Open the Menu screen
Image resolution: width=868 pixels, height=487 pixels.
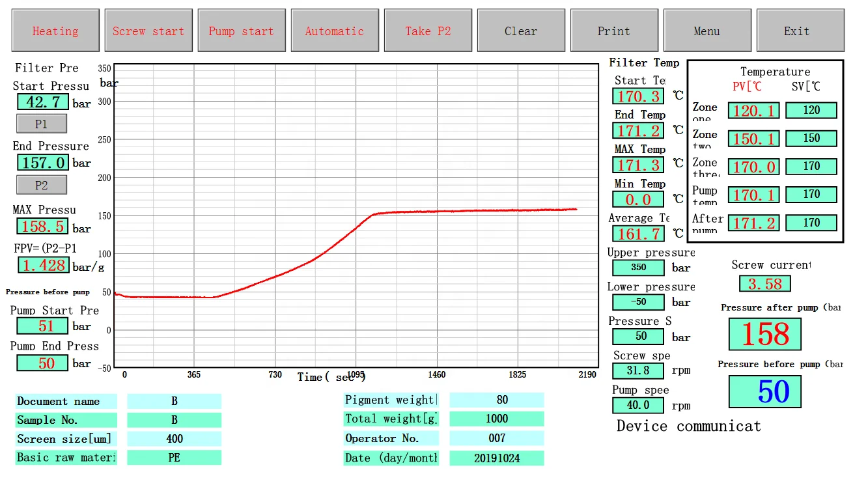(x=707, y=30)
